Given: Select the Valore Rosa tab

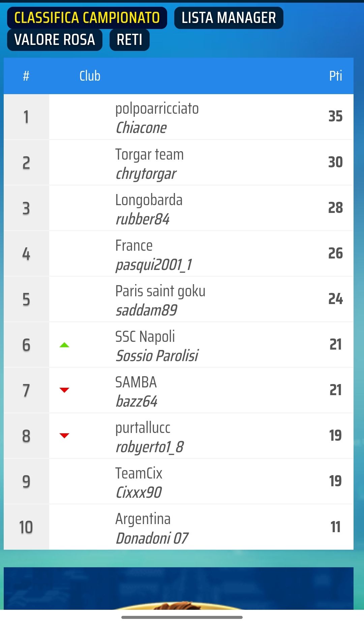Looking at the screenshot, I should pyautogui.click(x=55, y=40).
